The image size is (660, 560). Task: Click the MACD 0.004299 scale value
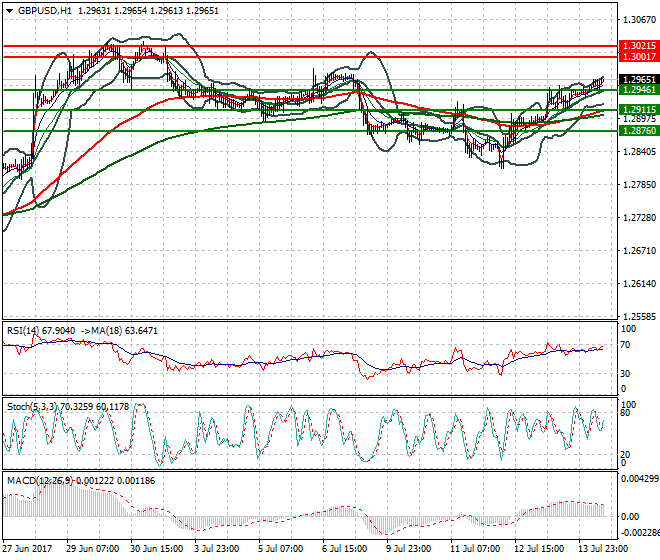(640, 479)
